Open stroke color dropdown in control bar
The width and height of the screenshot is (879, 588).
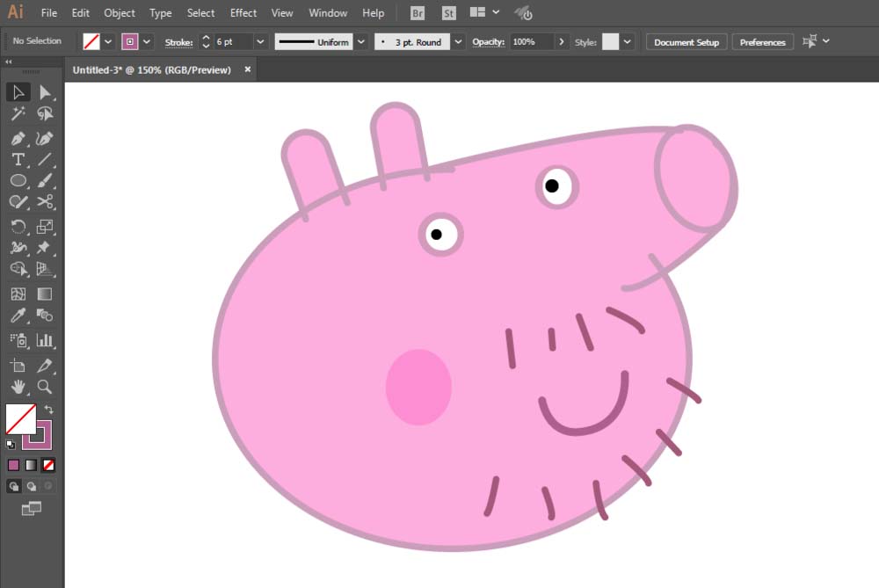tap(146, 41)
